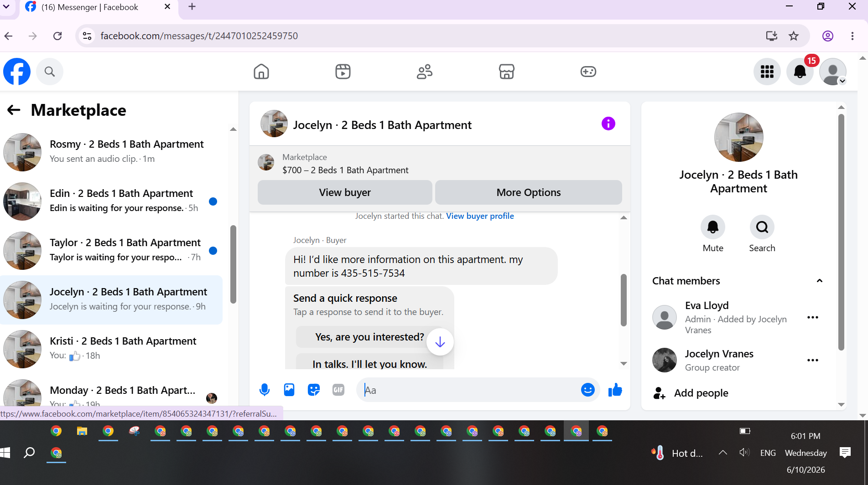The width and height of the screenshot is (868, 485).
Task: Click the View buyer button
Action: [x=345, y=192]
